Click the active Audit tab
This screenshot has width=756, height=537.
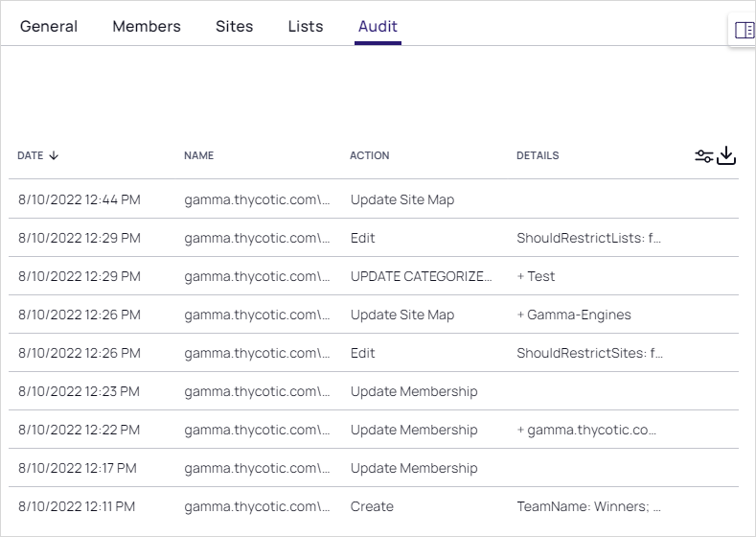pyautogui.click(x=378, y=27)
